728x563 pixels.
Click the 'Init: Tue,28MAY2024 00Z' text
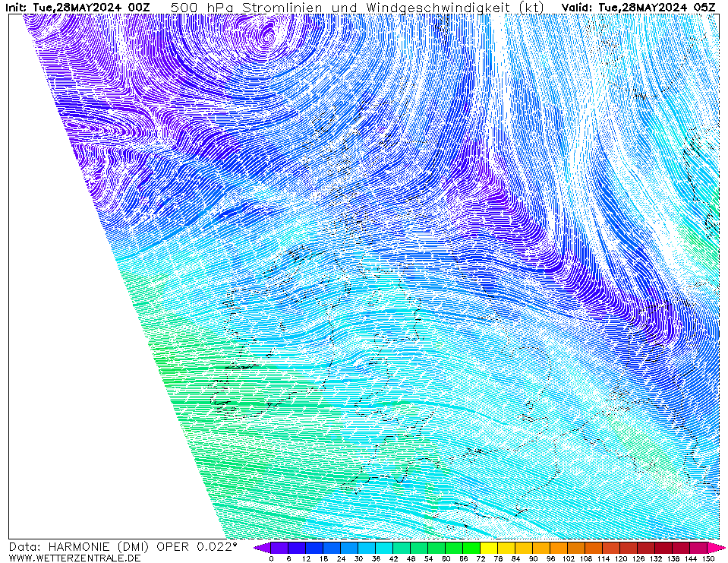pyautogui.click(x=77, y=7)
